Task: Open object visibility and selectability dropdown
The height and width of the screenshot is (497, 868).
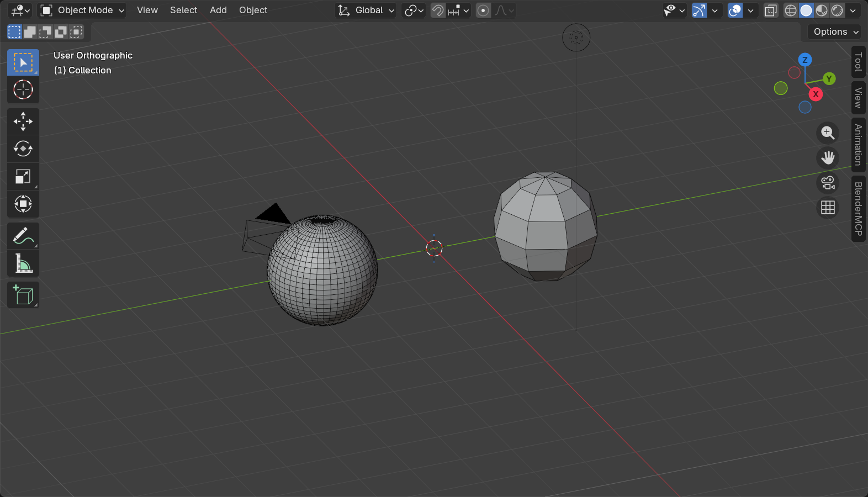Action: pyautogui.click(x=675, y=10)
